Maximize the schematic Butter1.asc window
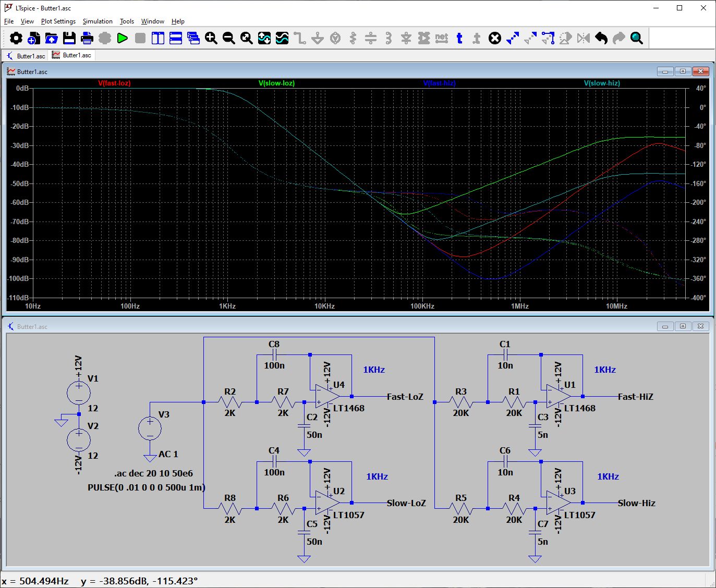Viewport: 716px width, 588px height. click(x=683, y=326)
